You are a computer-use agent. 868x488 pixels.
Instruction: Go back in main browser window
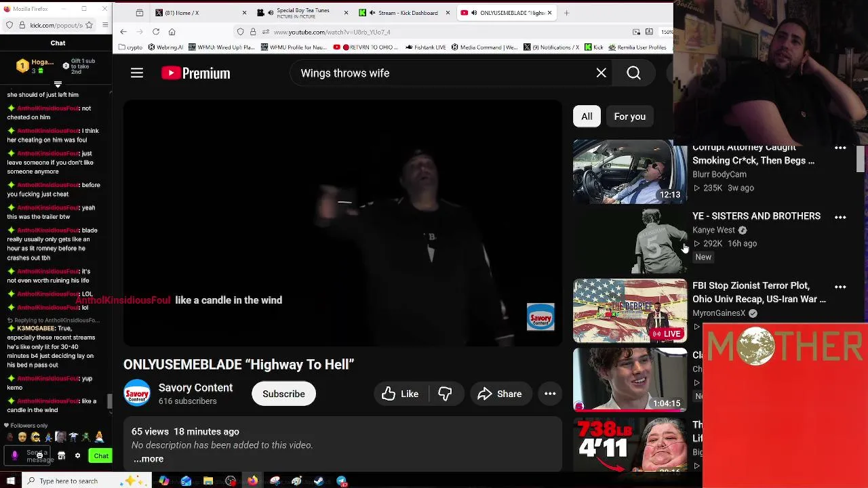[123, 32]
